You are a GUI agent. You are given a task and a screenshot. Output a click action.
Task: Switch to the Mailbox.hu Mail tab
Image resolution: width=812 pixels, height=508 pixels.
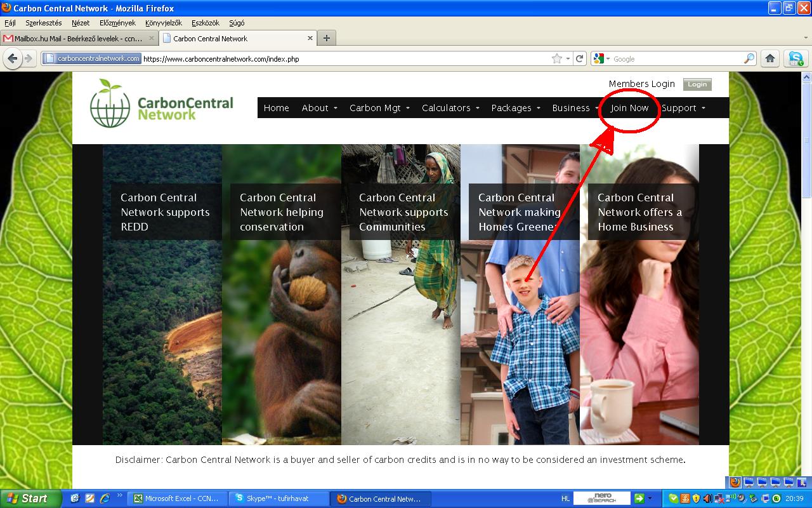pyautogui.click(x=79, y=38)
